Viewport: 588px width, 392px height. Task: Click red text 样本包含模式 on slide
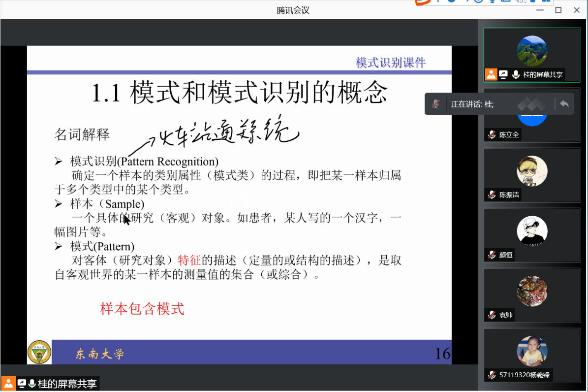click(x=142, y=309)
